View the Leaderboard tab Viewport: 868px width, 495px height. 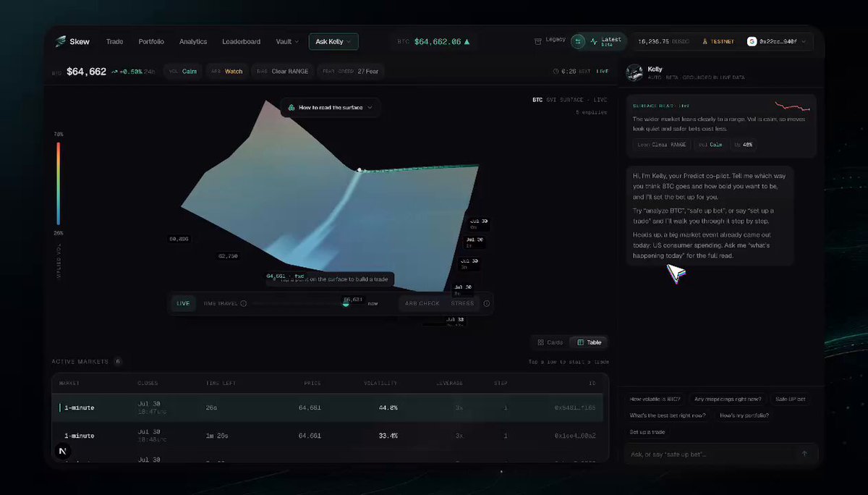(242, 42)
